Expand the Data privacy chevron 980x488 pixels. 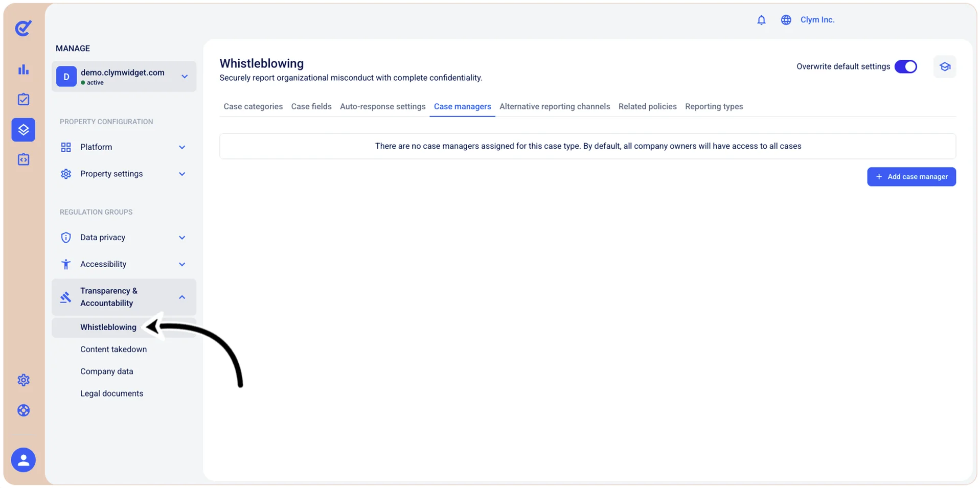pyautogui.click(x=182, y=238)
